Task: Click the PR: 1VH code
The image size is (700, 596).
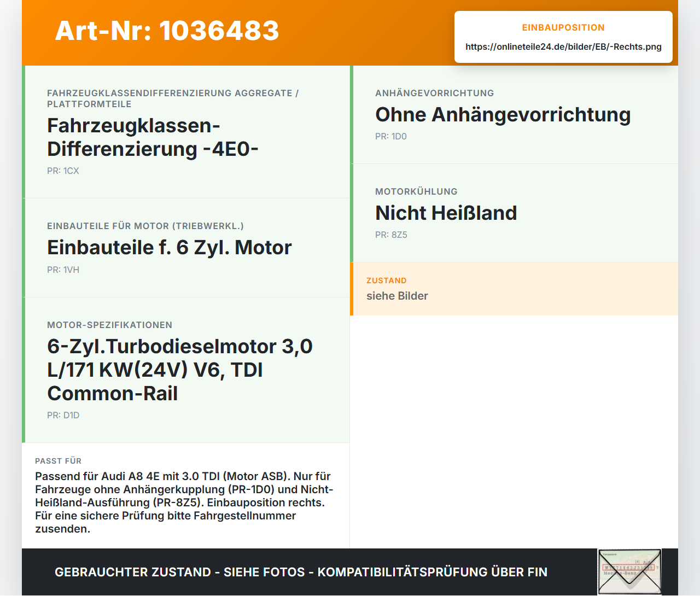Action: [63, 270]
